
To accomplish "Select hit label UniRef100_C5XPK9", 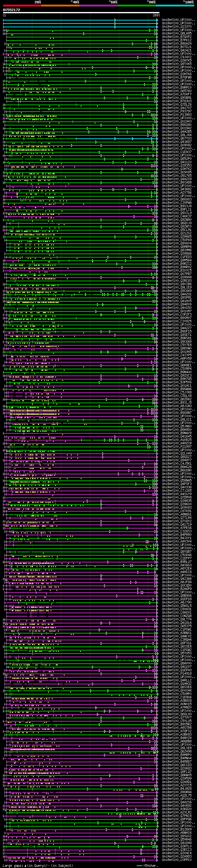I will [177, 240].
